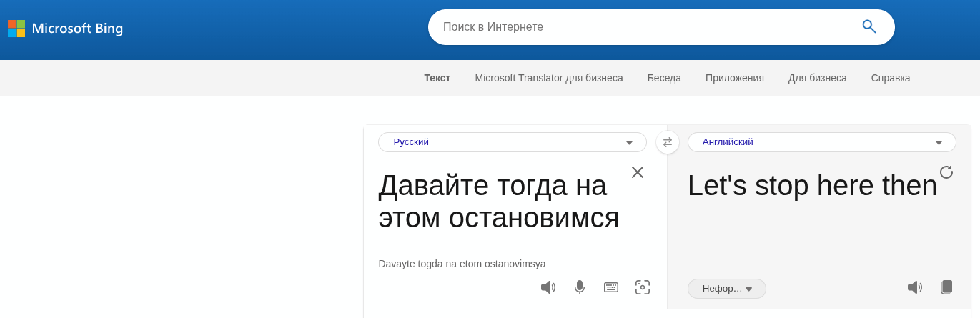980x318 pixels.
Task: Listen to the Russian source text
Action: point(548,287)
